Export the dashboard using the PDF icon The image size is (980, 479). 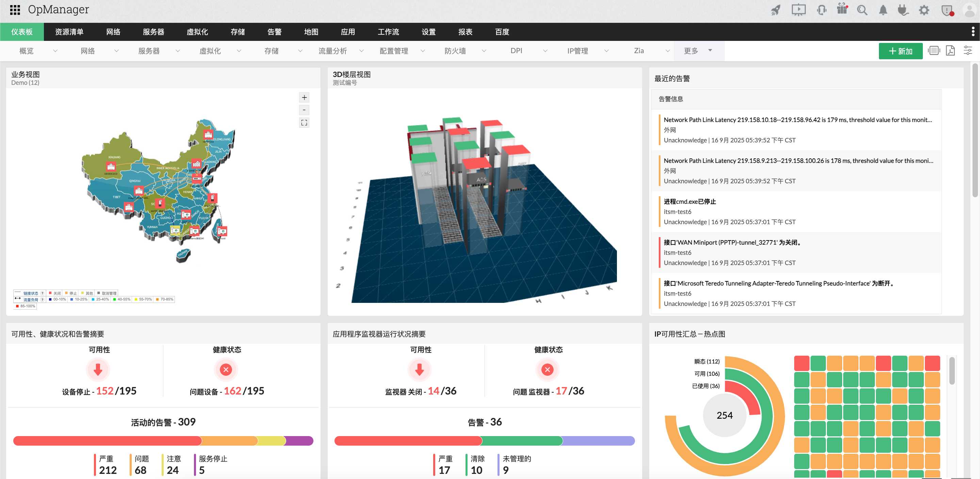point(950,51)
